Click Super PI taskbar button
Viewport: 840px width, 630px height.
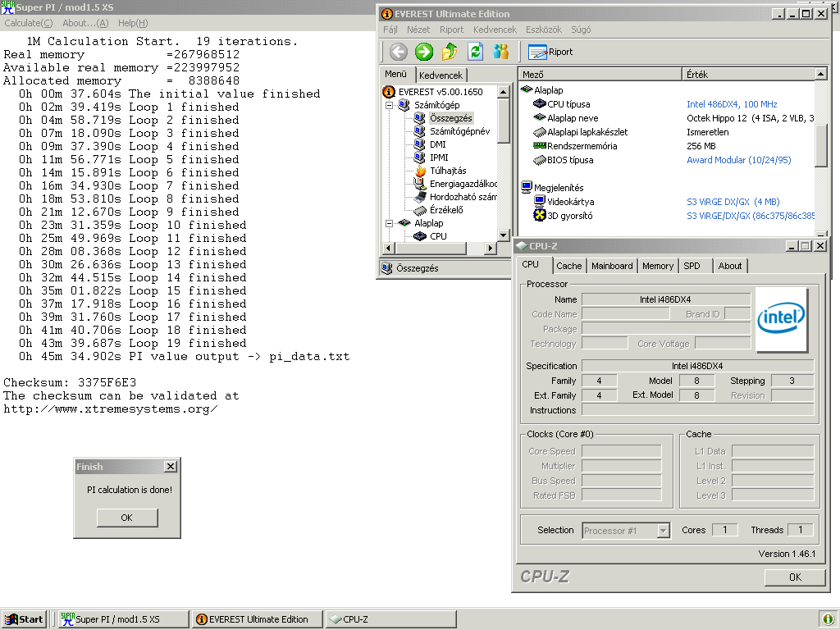123,619
